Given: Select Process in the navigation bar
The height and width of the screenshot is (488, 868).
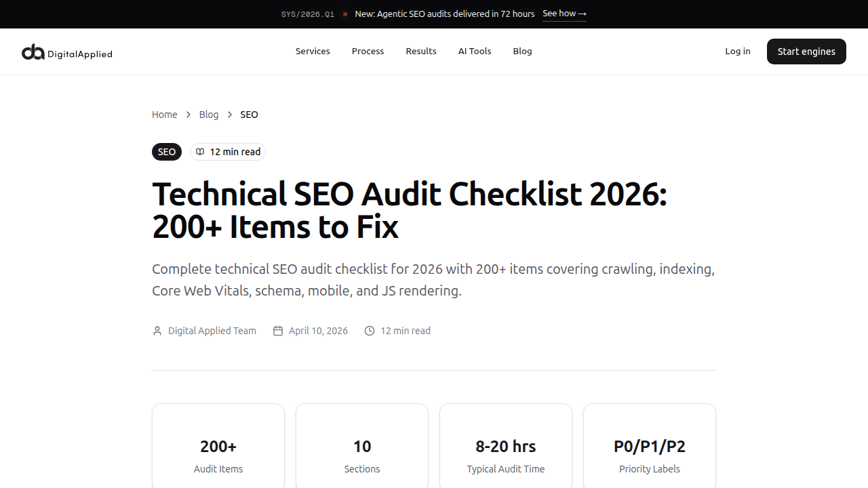Looking at the screenshot, I should coord(368,52).
